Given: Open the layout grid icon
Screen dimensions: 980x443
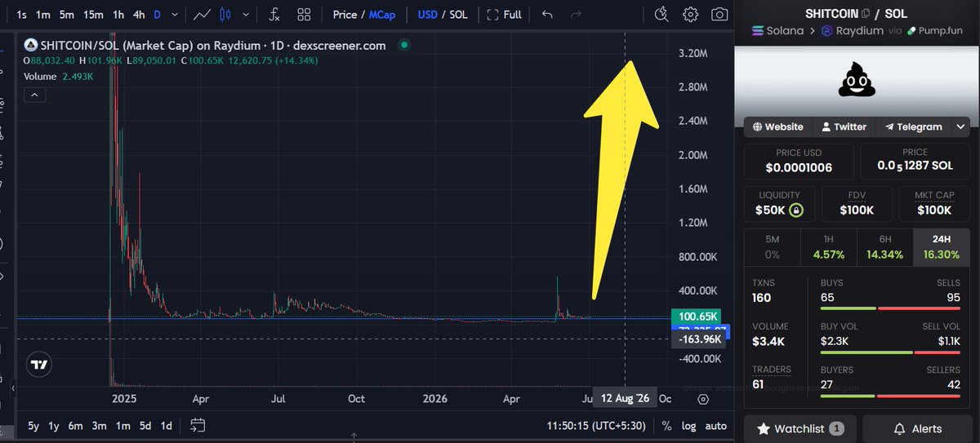Looking at the screenshot, I should (x=304, y=15).
